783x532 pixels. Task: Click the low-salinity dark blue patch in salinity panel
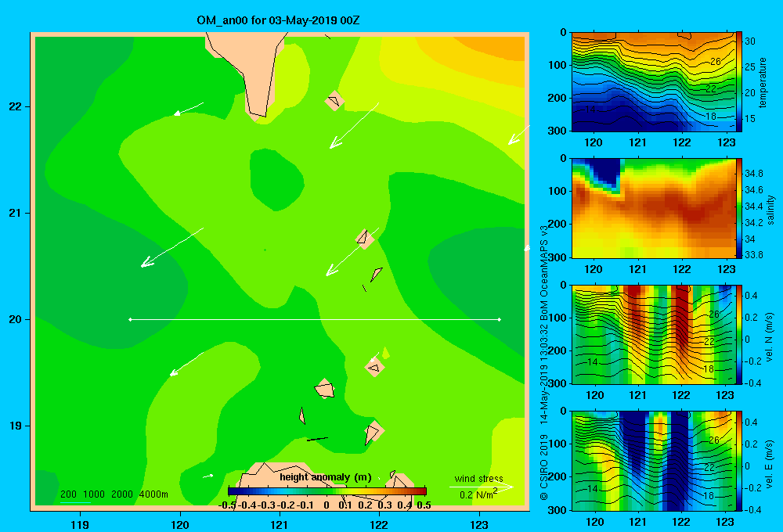pyautogui.click(x=606, y=172)
